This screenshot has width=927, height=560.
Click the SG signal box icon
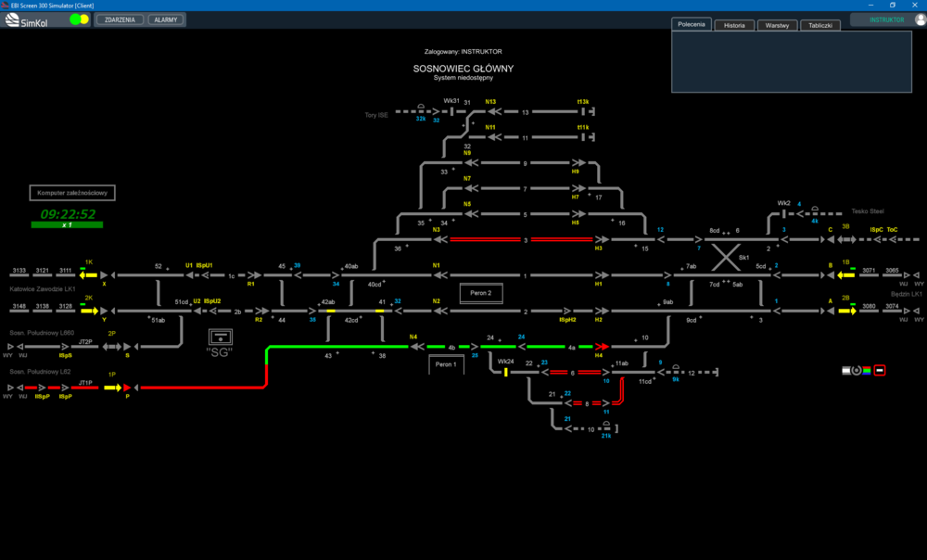(x=220, y=337)
